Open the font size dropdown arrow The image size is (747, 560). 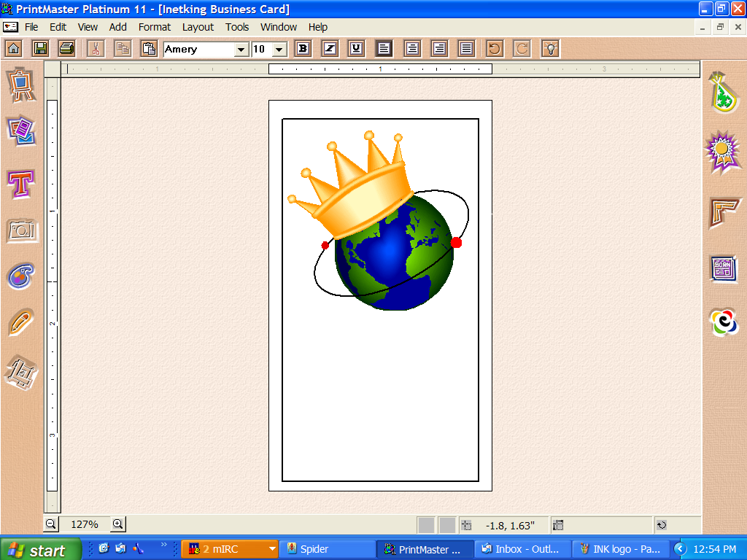point(279,49)
